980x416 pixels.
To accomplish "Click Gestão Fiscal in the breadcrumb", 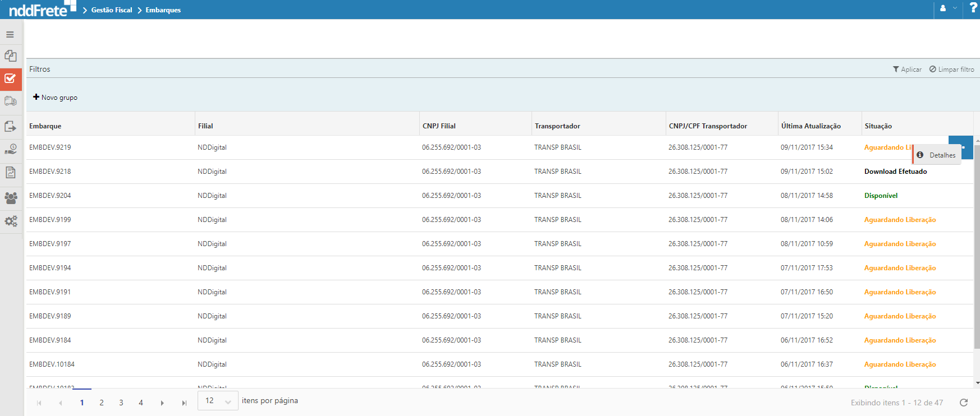I will tap(112, 10).
